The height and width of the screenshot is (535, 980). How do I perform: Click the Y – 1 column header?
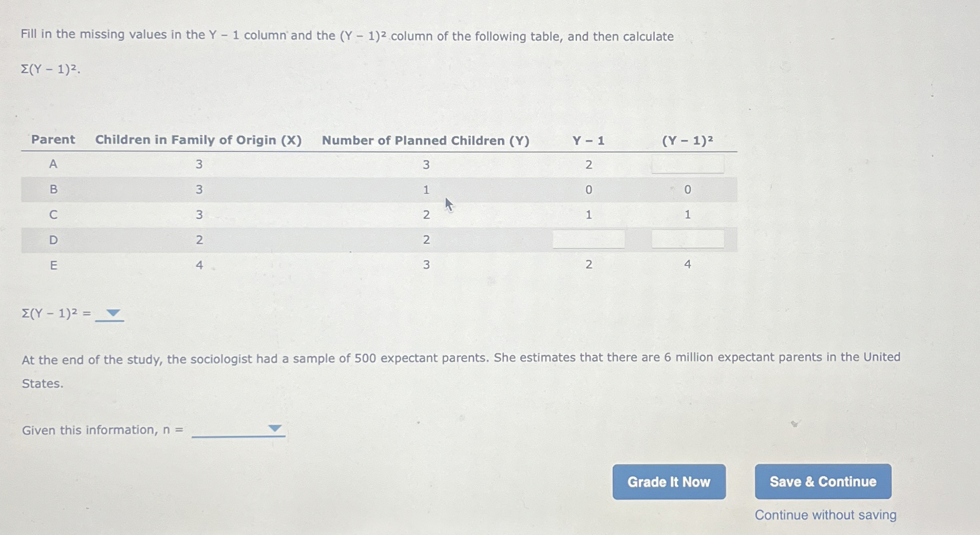click(x=588, y=140)
